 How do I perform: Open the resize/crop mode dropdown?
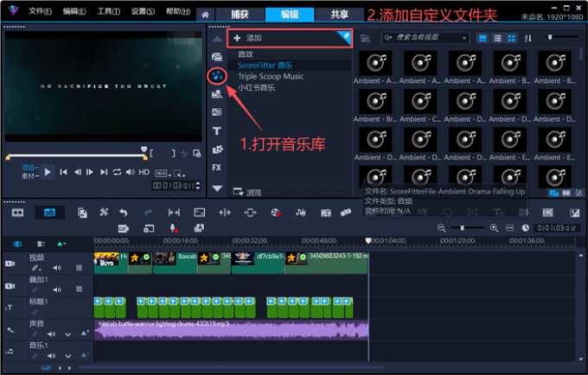pos(179,174)
